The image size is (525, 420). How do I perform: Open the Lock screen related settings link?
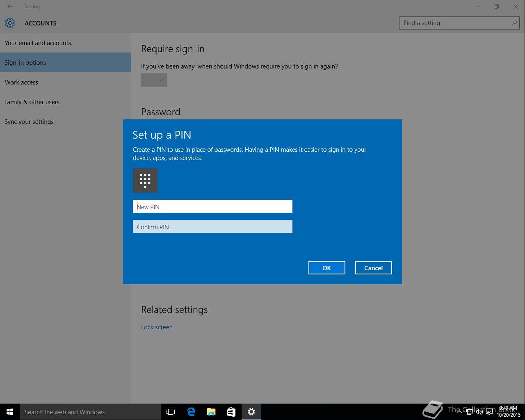(x=157, y=327)
